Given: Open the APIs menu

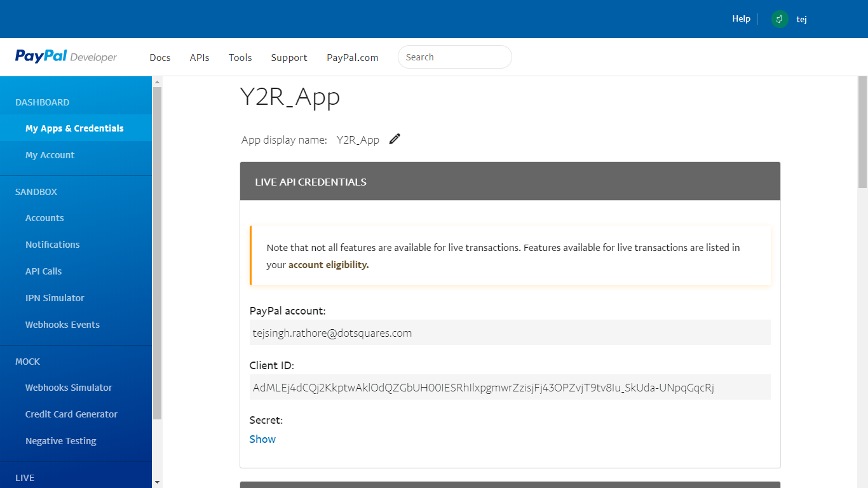Looking at the screenshot, I should [200, 57].
